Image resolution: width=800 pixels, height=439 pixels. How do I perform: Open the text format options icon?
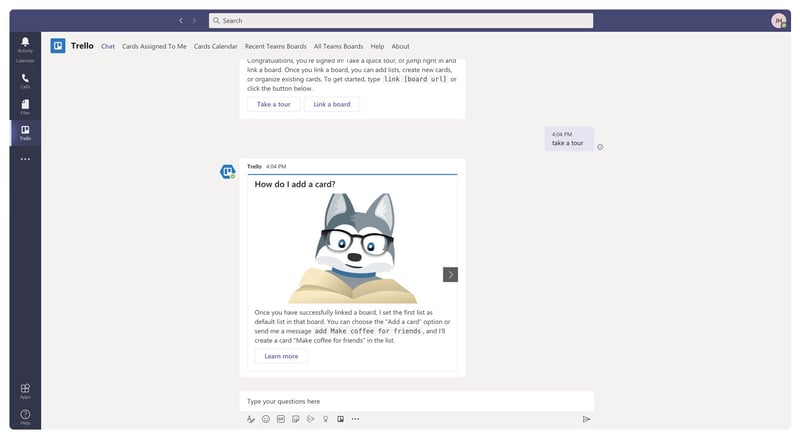251,419
